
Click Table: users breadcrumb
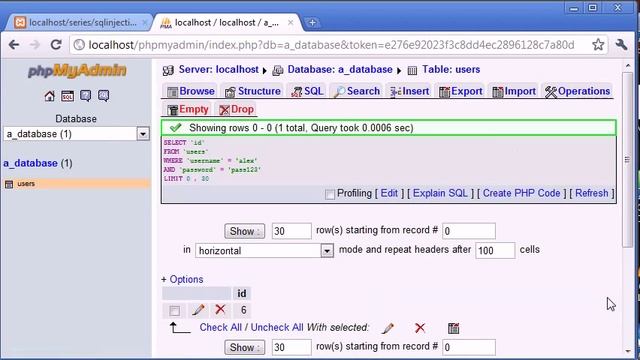(451, 70)
